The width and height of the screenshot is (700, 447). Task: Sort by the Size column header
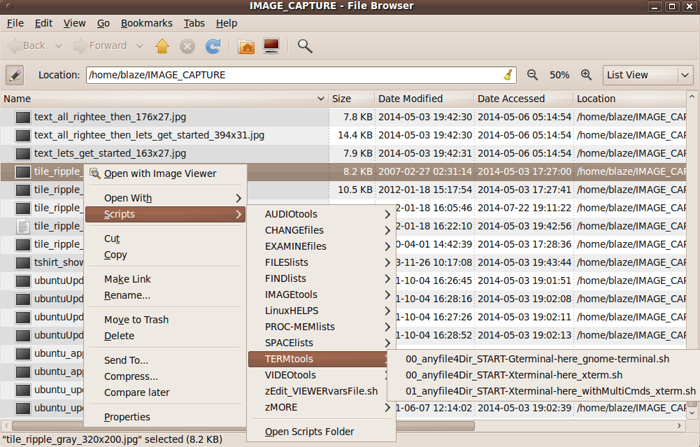351,99
